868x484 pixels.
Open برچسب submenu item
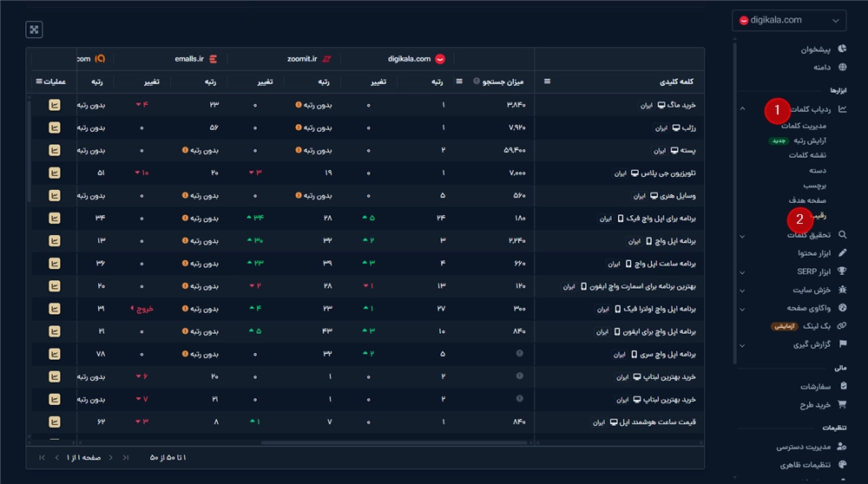(x=815, y=186)
